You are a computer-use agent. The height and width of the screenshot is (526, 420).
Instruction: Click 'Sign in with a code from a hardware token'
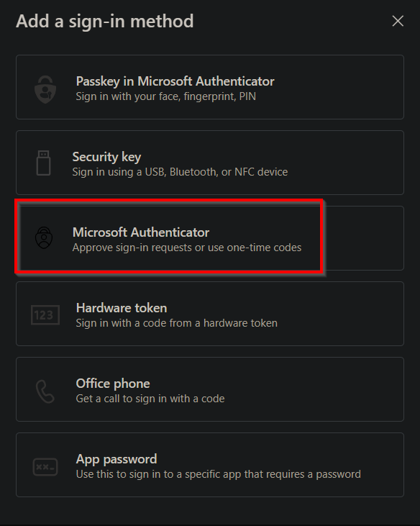pos(177,323)
